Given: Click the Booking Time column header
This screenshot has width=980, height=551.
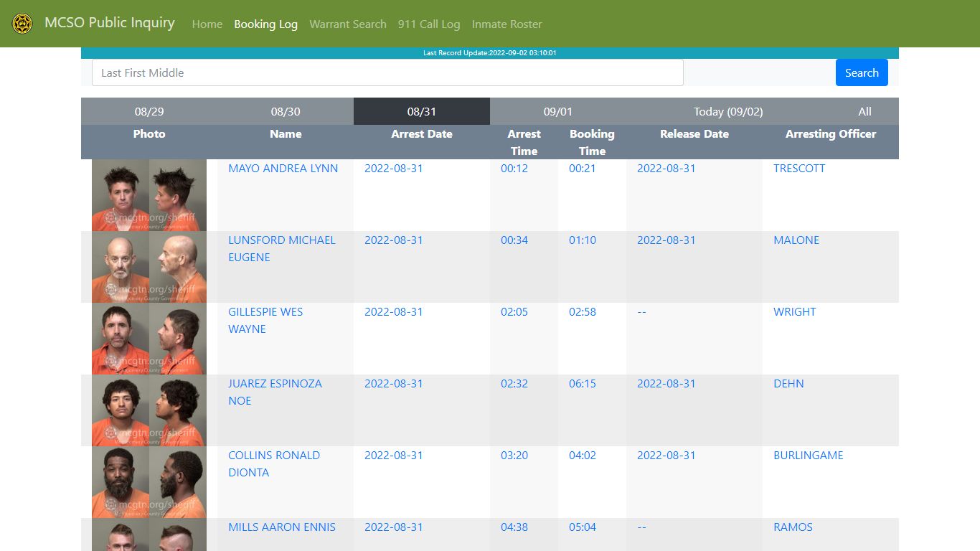Looking at the screenshot, I should 592,142.
